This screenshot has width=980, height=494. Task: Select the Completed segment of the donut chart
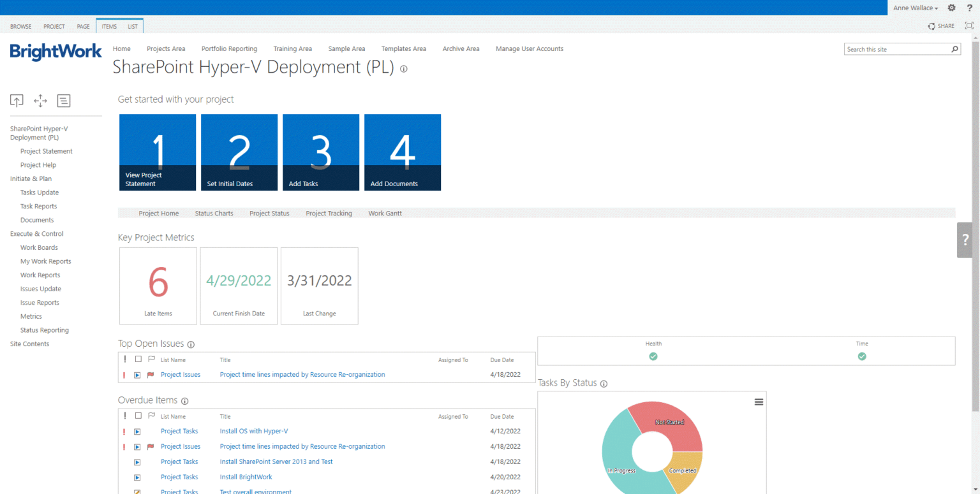pos(683,470)
